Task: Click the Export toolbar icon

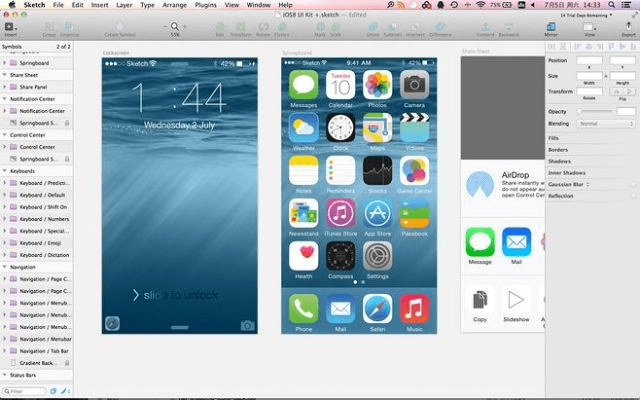Action: [x=629, y=27]
